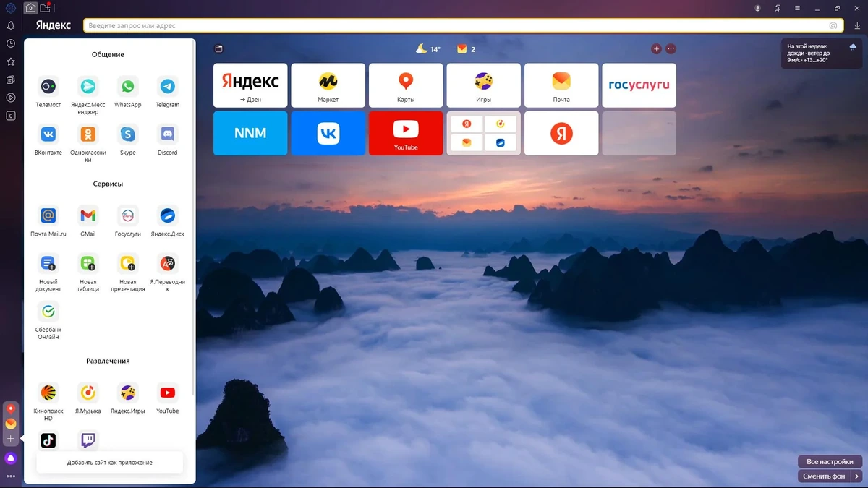Open Телемост app in Общение section
Screen dimensions: 868x488
point(48,87)
